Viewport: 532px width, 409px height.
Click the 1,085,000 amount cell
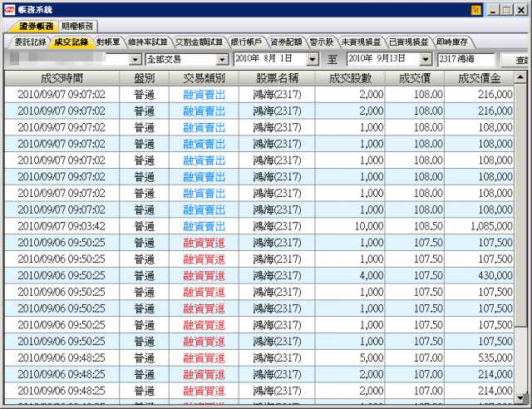click(479, 226)
